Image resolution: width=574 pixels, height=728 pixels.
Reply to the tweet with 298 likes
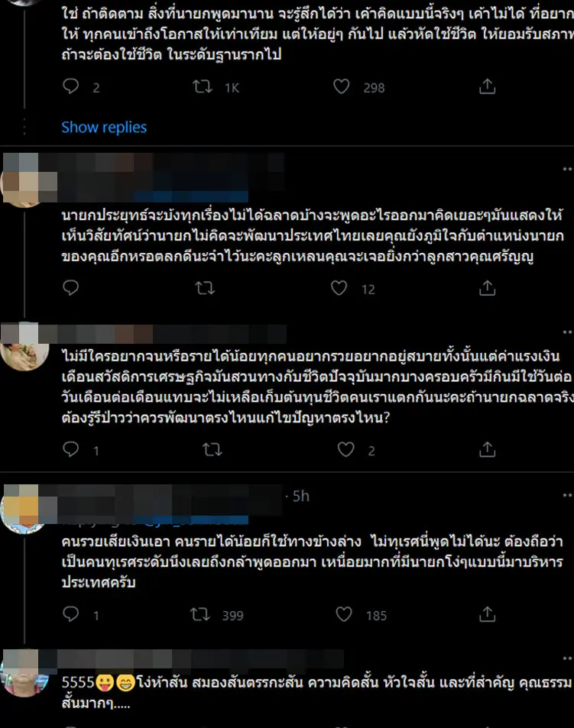point(71,88)
